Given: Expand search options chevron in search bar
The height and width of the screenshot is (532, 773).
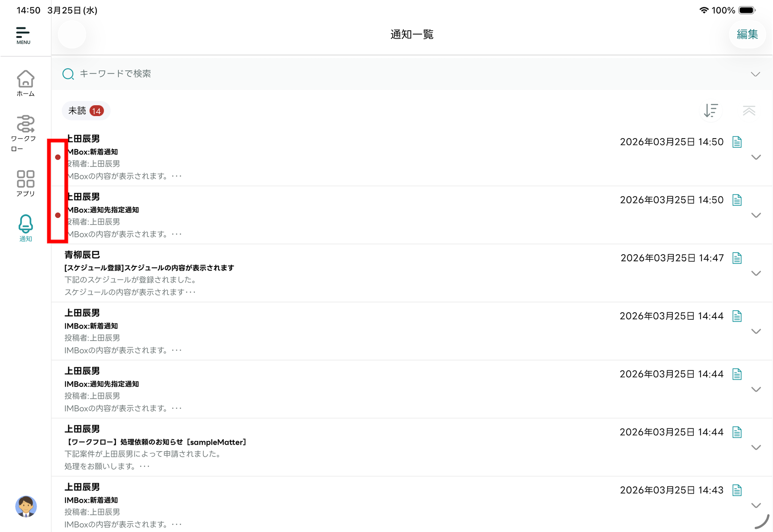Looking at the screenshot, I should tap(755, 74).
